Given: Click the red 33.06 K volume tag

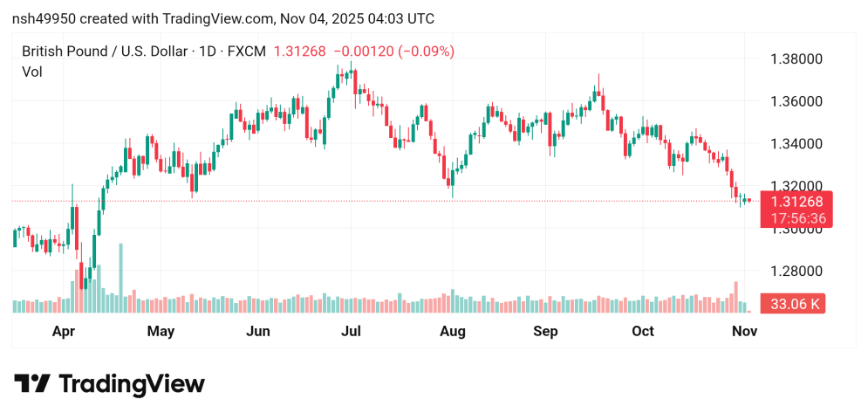Looking at the screenshot, I should click(x=794, y=305).
